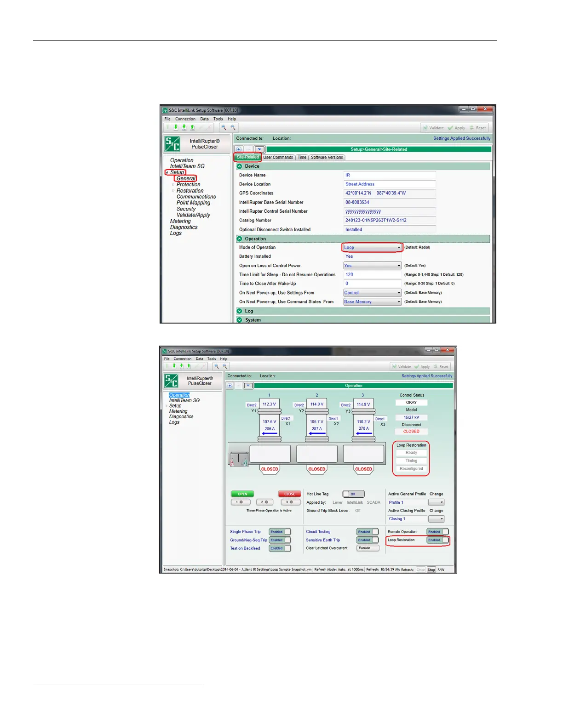Click pole 1 current direction arrow
This screenshot has width=563, height=728.
click(x=270, y=433)
